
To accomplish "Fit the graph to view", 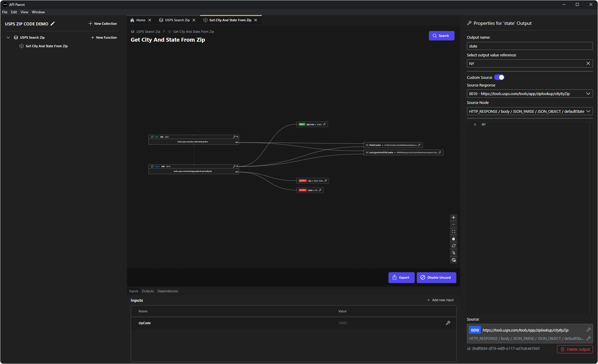I will (454, 231).
